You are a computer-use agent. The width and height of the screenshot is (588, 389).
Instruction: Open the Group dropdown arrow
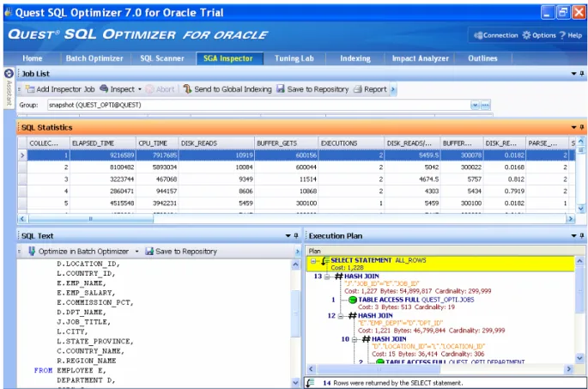point(476,105)
